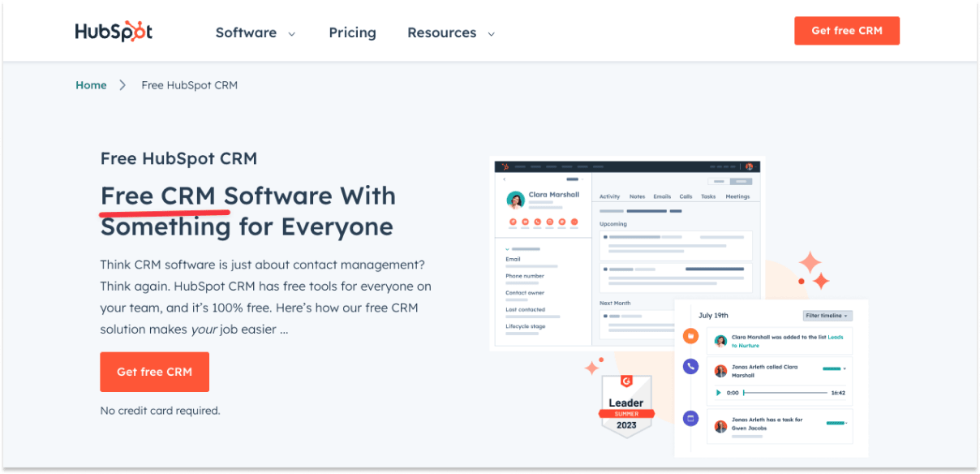Select the email action icon under Clara Marshall

coord(525,222)
